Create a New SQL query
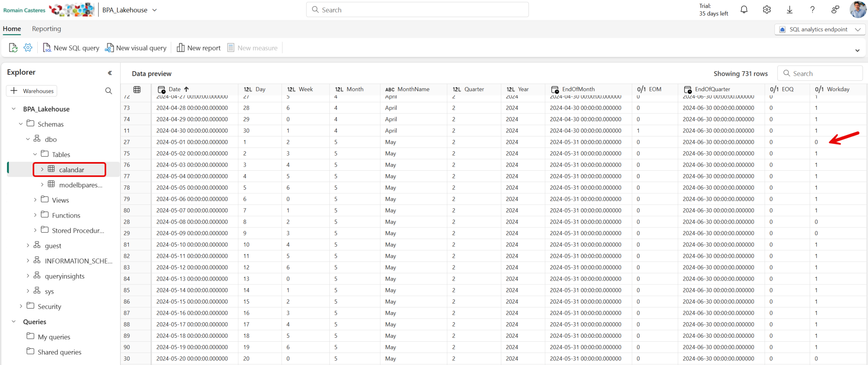Image resolution: width=868 pixels, height=365 pixels. point(71,47)
